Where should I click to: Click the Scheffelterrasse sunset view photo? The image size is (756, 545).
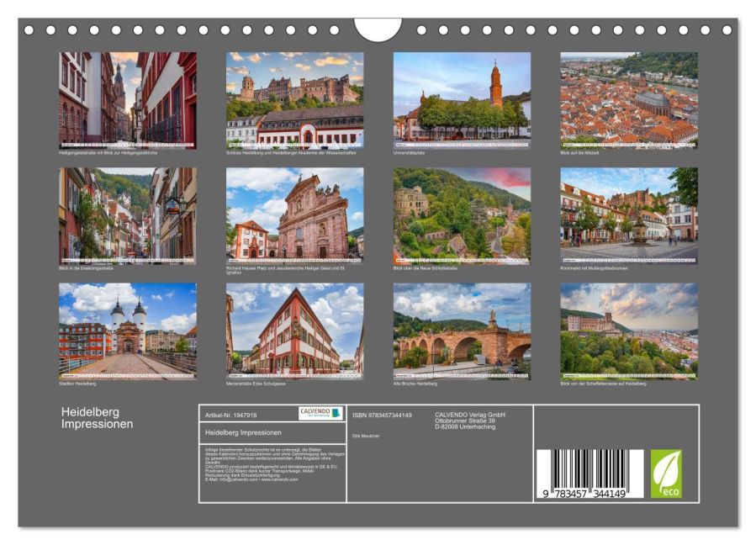[x=629, y=331]
